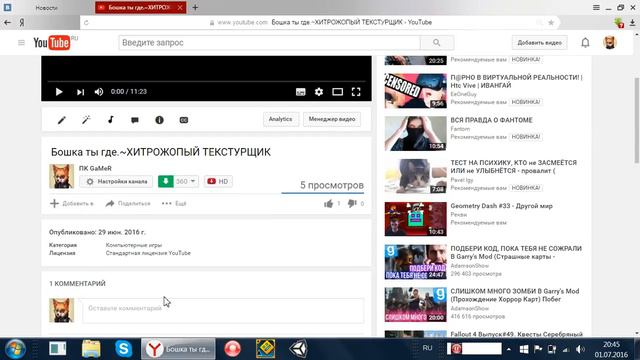Viewport: 640px width, 360px height.
Task: Open the YouTube hamburger guide menu
Action: tap(21, 42)
